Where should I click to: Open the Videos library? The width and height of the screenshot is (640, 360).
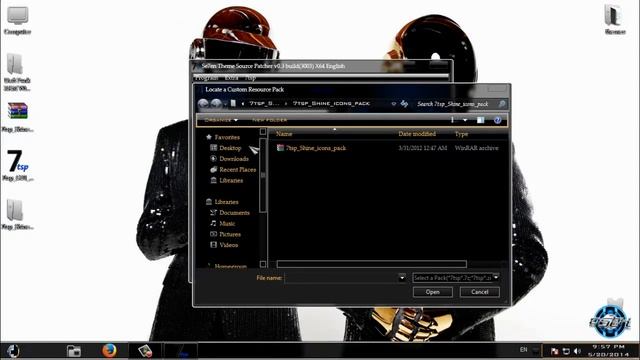coord(224,245)
